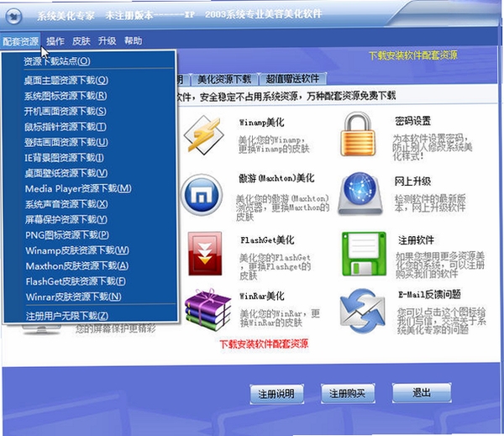
Task: Click the 傲游(Maxhton)美化 heading
Action: (276, 178)
